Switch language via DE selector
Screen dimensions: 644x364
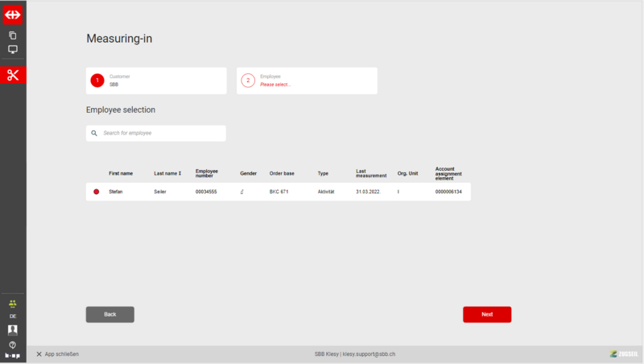[13, 316]
